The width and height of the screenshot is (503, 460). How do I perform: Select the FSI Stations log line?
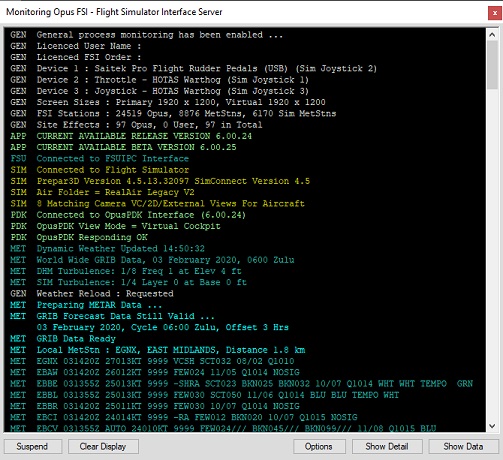tap(173, 113)
